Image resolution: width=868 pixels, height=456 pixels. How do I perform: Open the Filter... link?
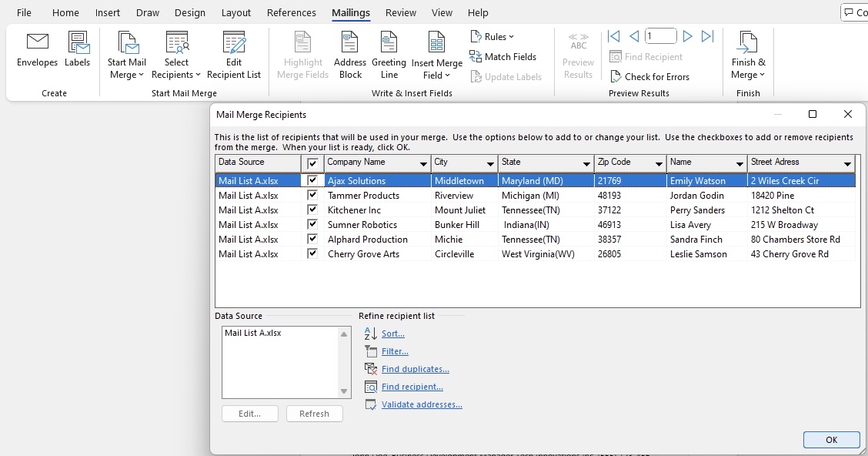click(395, 351)
